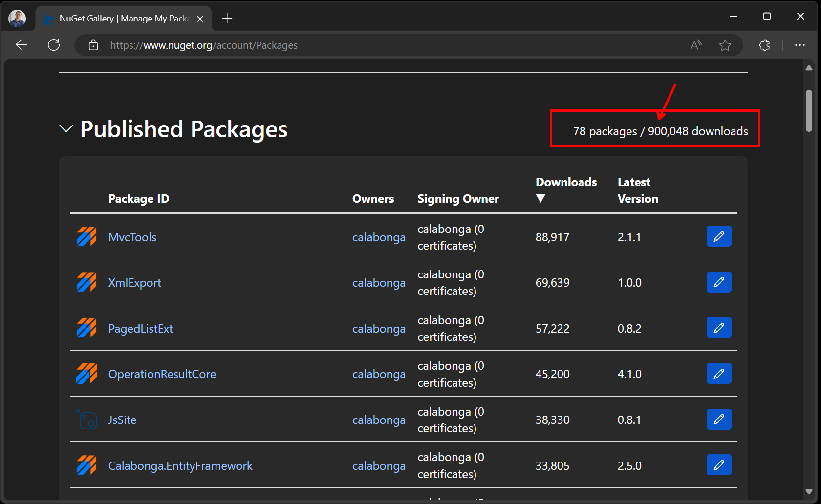Screen dimensions: 821x504
Task: Click the Latest Version column header
Action: point(638,190)
